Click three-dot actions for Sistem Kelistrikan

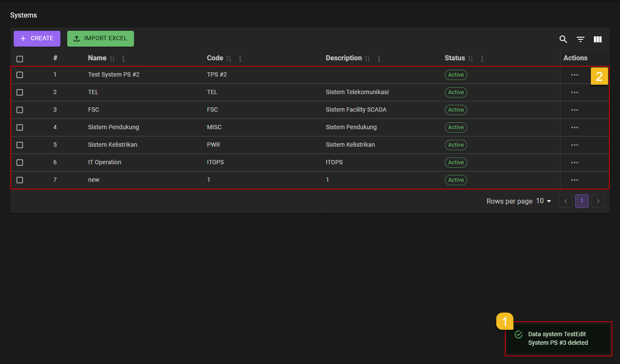tap(574, 145)
